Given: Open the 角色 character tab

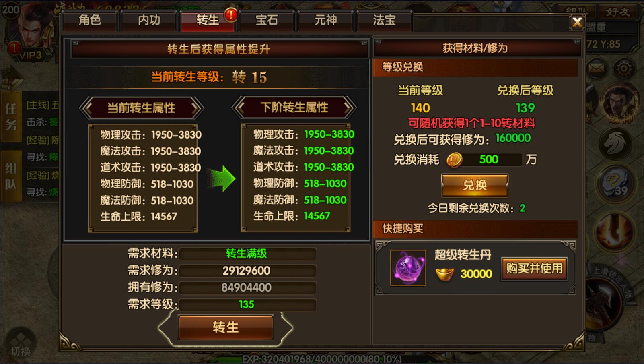Looking at the screenshot, I should 90,20.
